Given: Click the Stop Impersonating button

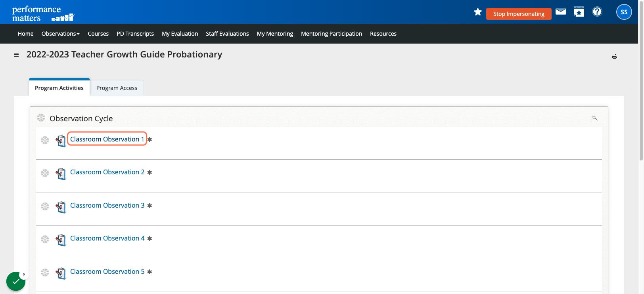Looking at the screenshot, I should pyautogui.click(x=519, y=14).
